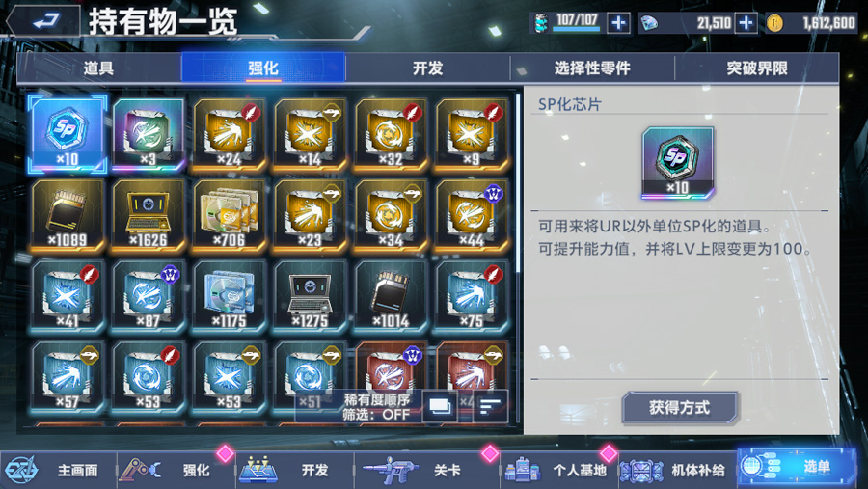
Task: Select the rainbow-bordered chip item ×3
Action: pos(148,133)
